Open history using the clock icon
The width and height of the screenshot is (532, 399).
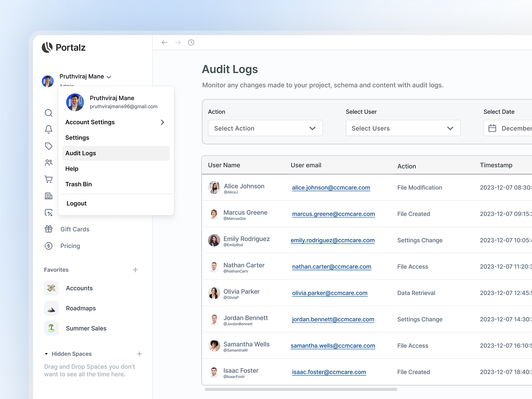[191, 42]
